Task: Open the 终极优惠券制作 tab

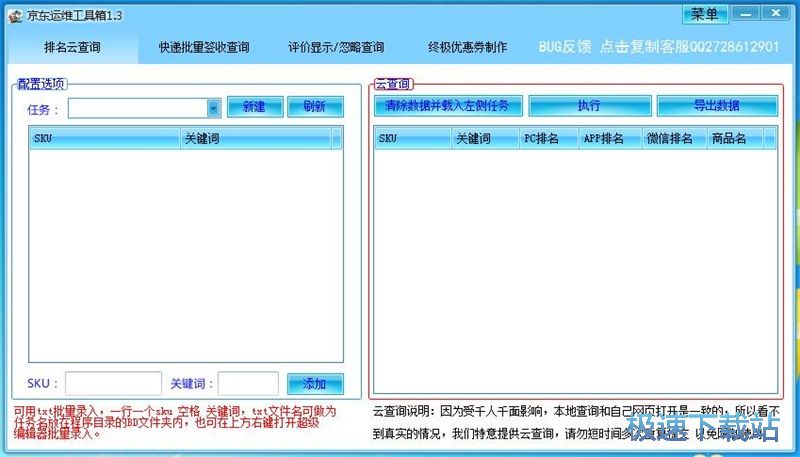Action: click(x=467, y=48)
